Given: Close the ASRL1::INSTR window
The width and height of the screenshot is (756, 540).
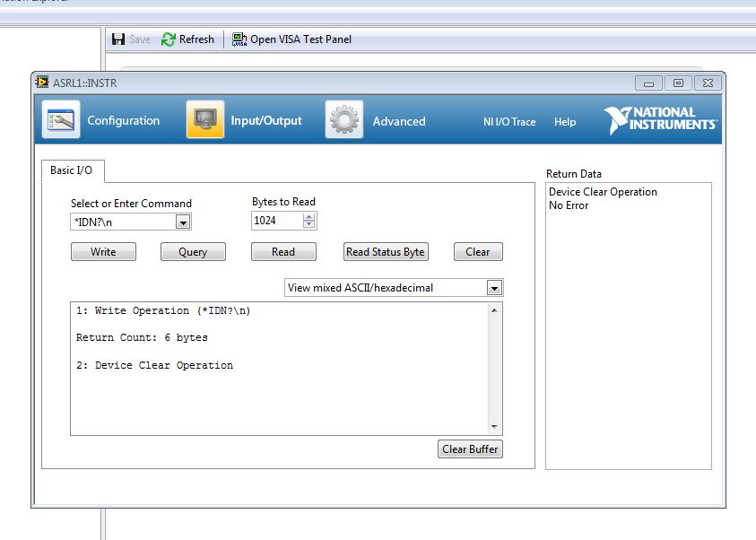Looking at the screenshot, I should coord(708,83).
